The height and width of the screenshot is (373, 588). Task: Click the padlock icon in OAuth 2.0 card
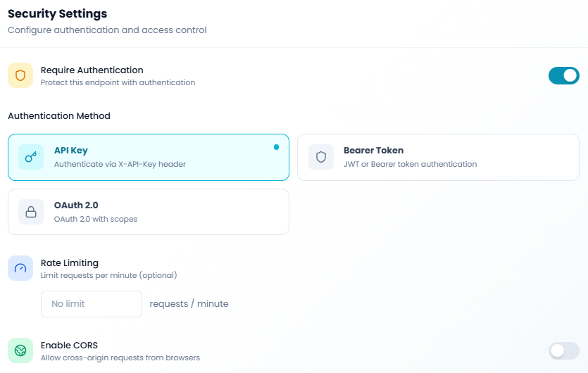[31, 212]
